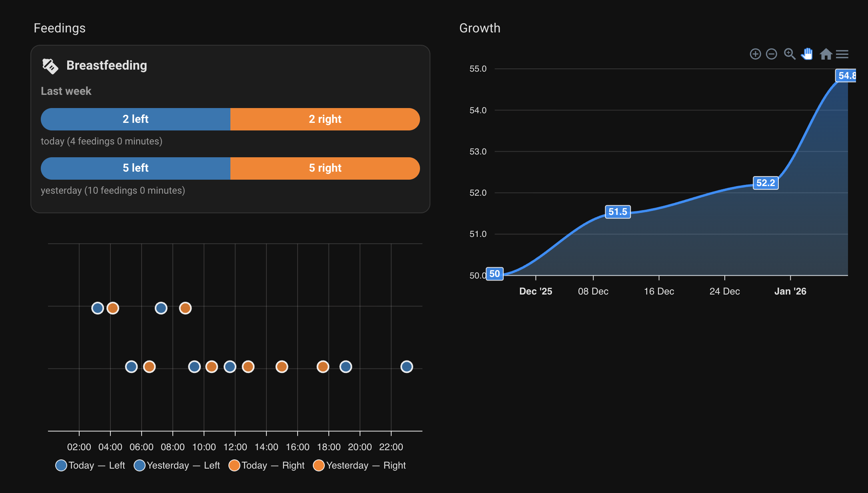Screen dimensions: 868x493
Task: Click the zoom in plus icon
Action: click(755, 54)
